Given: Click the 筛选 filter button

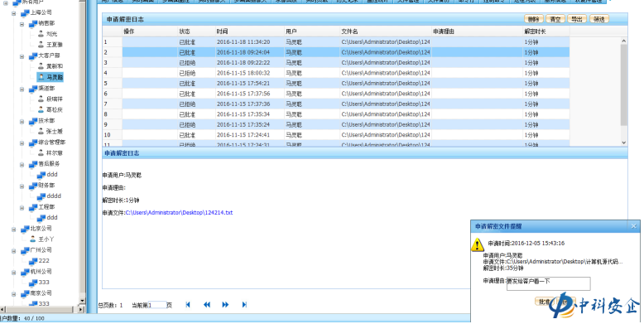Looking at the screenshot, I should pos(599,19).
